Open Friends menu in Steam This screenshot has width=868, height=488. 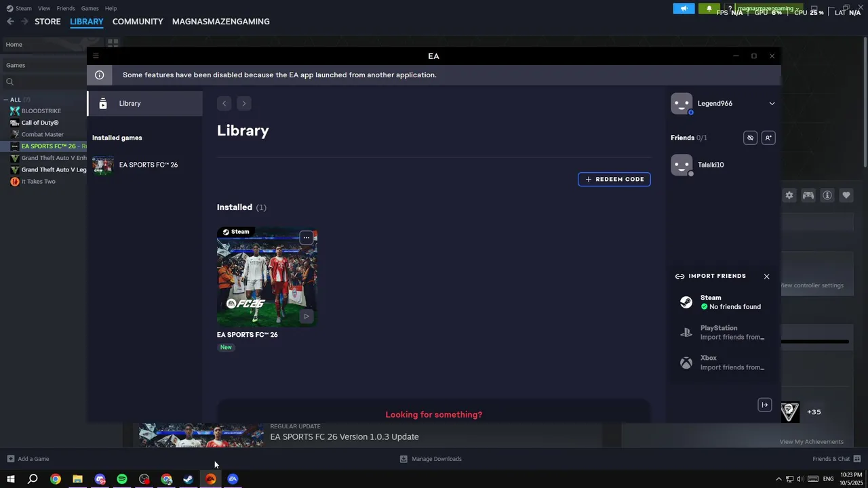66,8
